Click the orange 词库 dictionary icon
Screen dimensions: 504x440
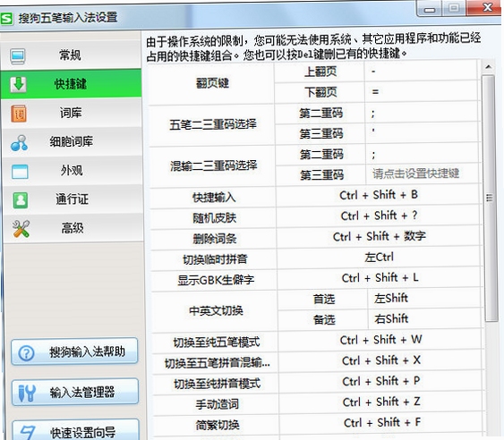(x=19, y=114)
